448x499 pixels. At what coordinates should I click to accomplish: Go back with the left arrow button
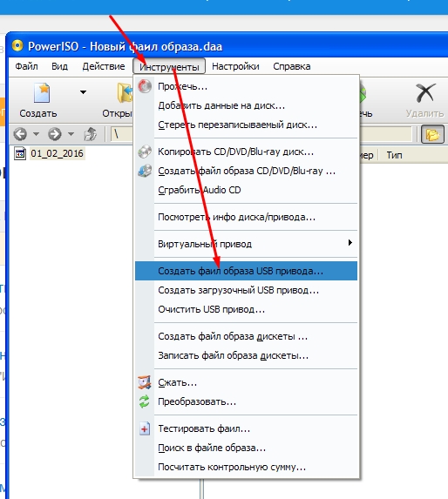(x=20, y=134)
